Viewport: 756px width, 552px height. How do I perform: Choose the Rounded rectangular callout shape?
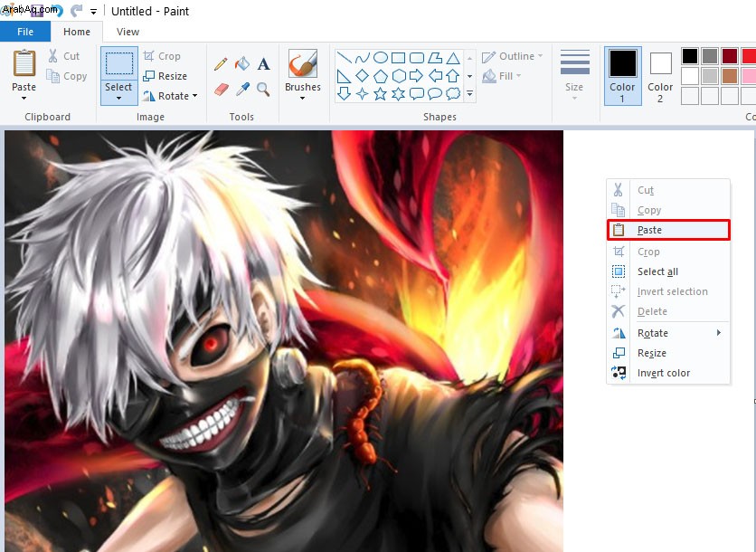coord(417,93)
